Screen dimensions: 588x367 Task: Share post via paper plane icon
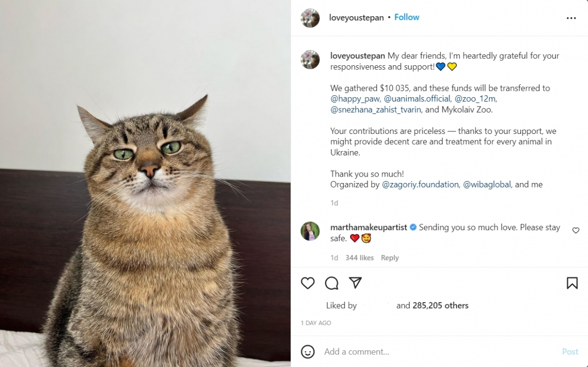pyautogui.click(x=355, y=283)
